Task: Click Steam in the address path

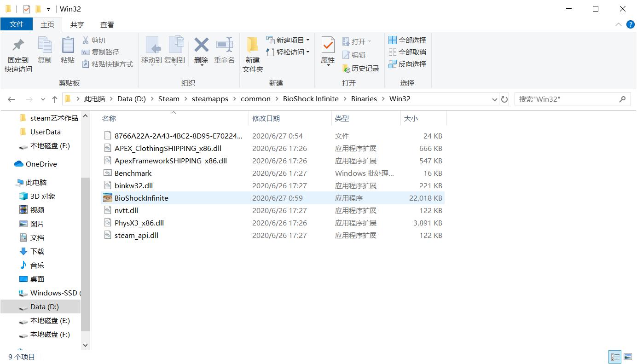Action: [x=169, y=98]
